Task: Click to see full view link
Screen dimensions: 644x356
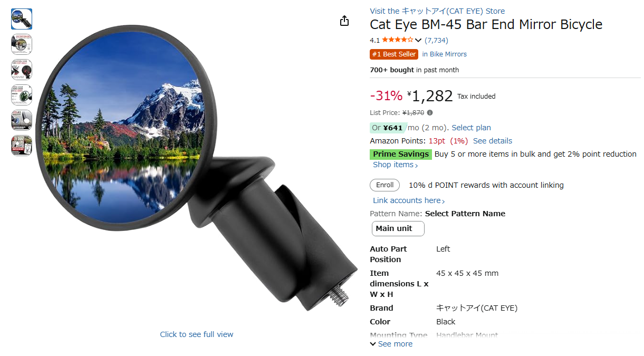Action: tap(197, 334)
